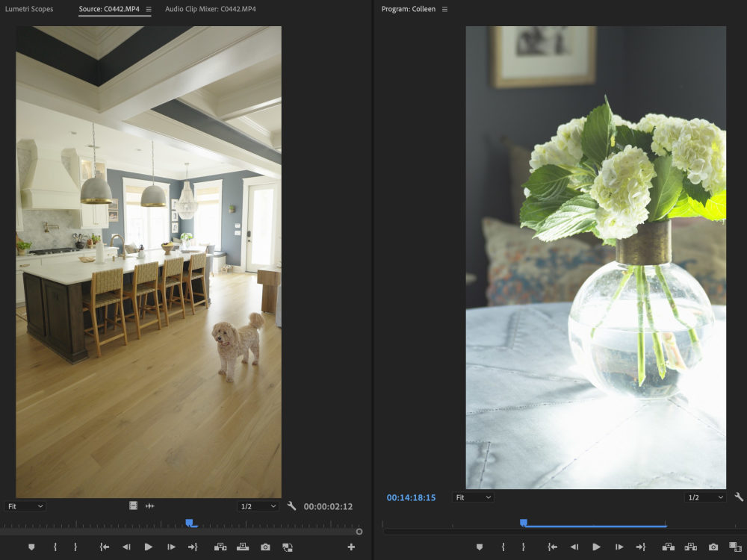747x560 pixels.
Task: Go to In point in Source monitor
Action: click(104, 547)
